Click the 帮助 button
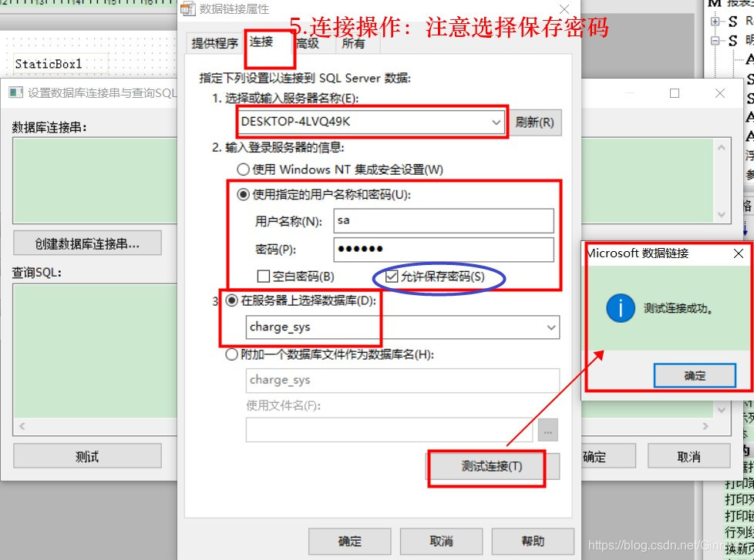Screen dimensions: 754x560 pyautogui.click(x=533, y=542)
